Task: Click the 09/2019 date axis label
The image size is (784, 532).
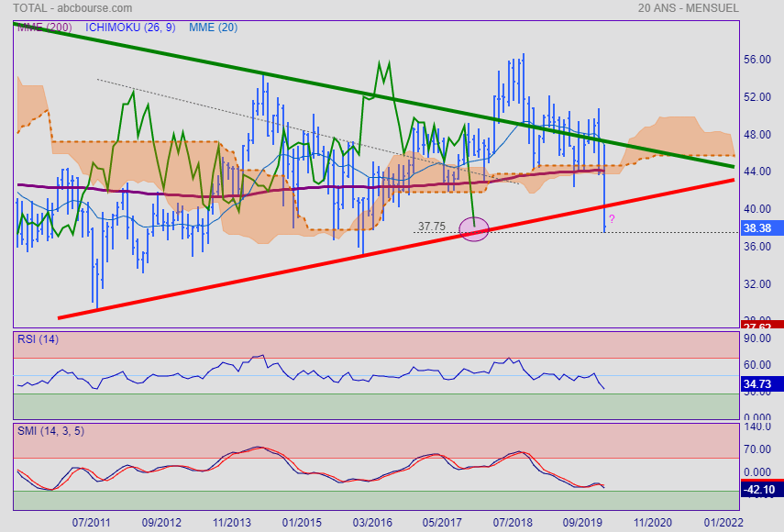Action: click(x=582, y=523)
